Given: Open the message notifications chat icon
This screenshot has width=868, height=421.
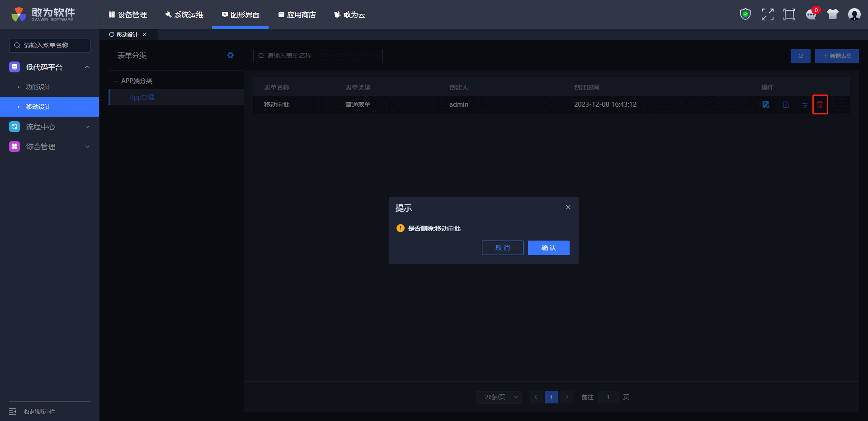Looking at the screenshot, I should click(x=811, y=14).
